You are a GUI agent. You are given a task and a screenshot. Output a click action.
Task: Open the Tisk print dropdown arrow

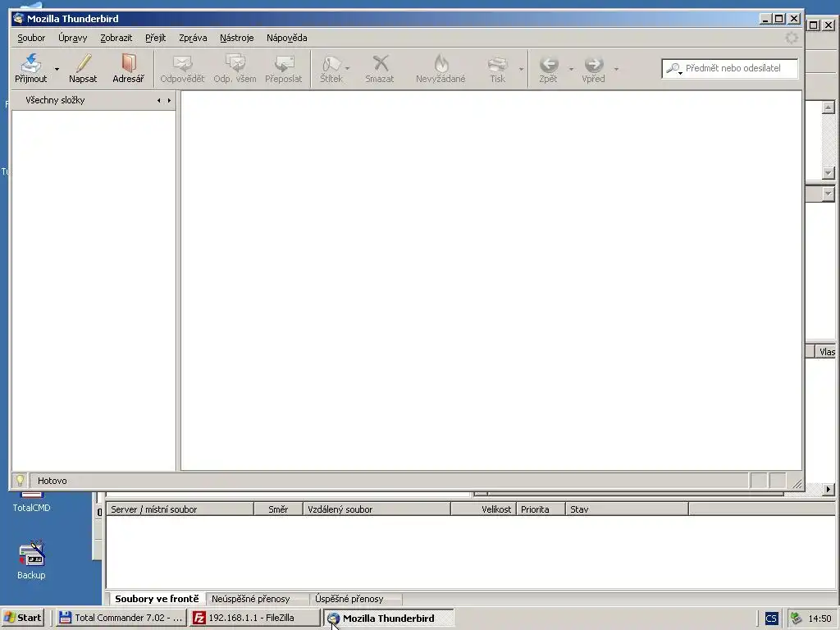521,69
